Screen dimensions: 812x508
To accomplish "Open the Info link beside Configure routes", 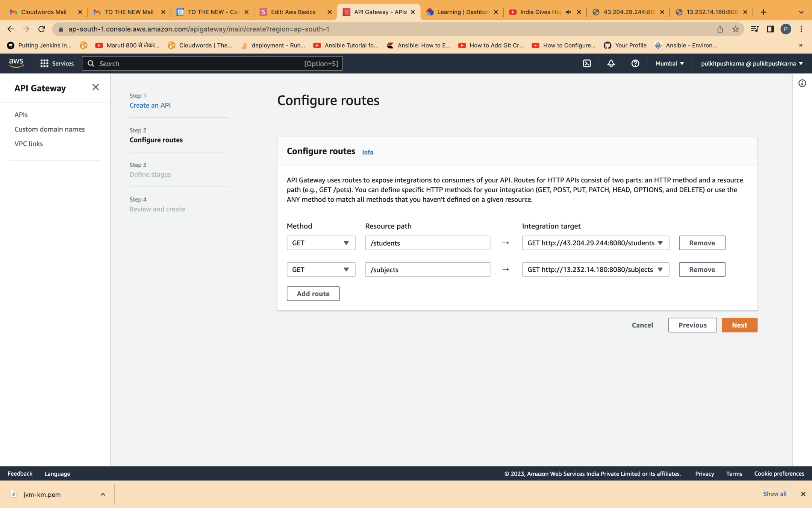I will [367, 152].
